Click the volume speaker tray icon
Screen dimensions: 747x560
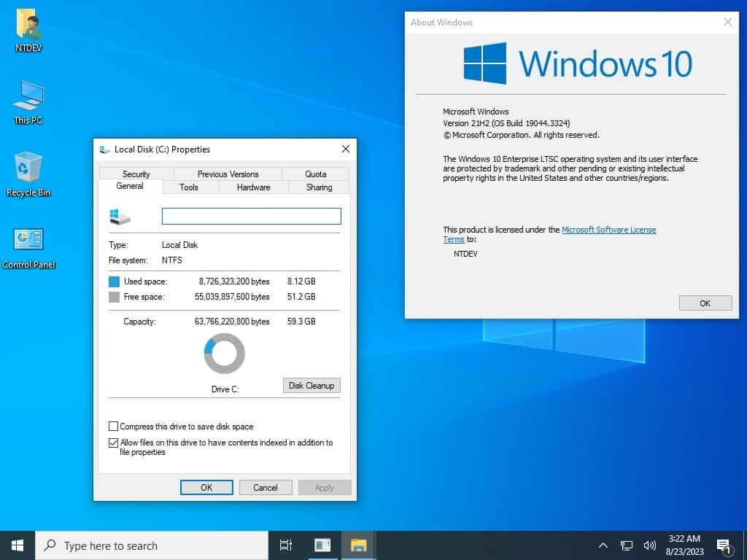[x=649, y=545]
